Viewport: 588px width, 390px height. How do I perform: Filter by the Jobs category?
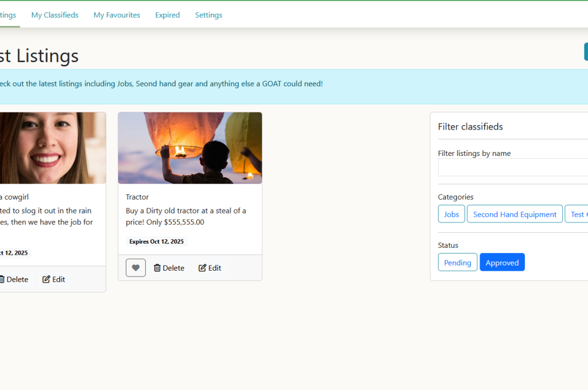[451, 214]
